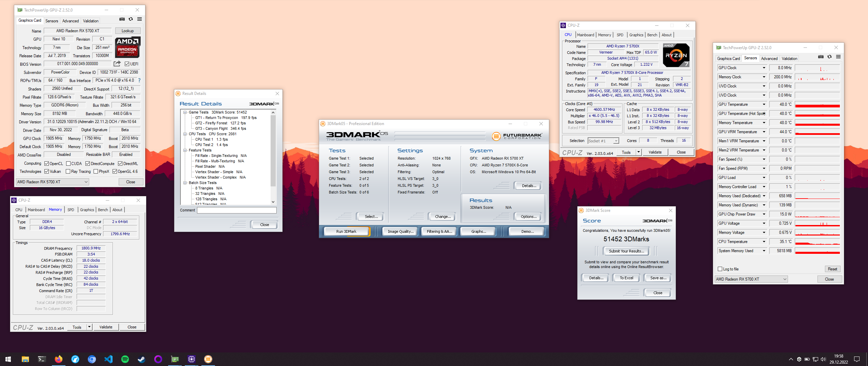
Task: Open File Explorer from taskbar
Action: 25,359
